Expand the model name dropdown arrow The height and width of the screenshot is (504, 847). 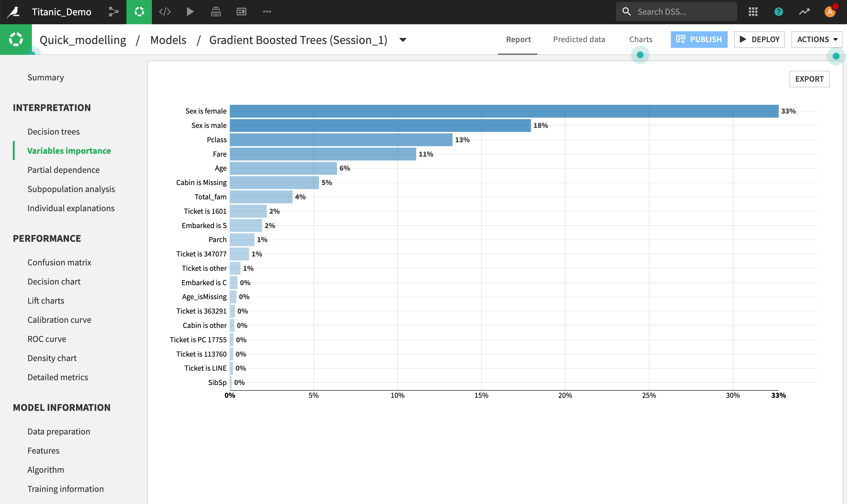point(403,40)
